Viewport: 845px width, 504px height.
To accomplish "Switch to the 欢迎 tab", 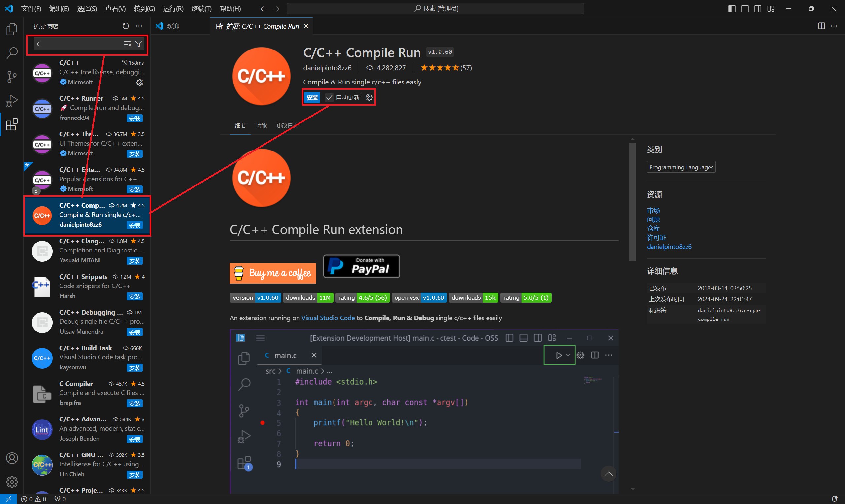I will [x=180, y=26].
